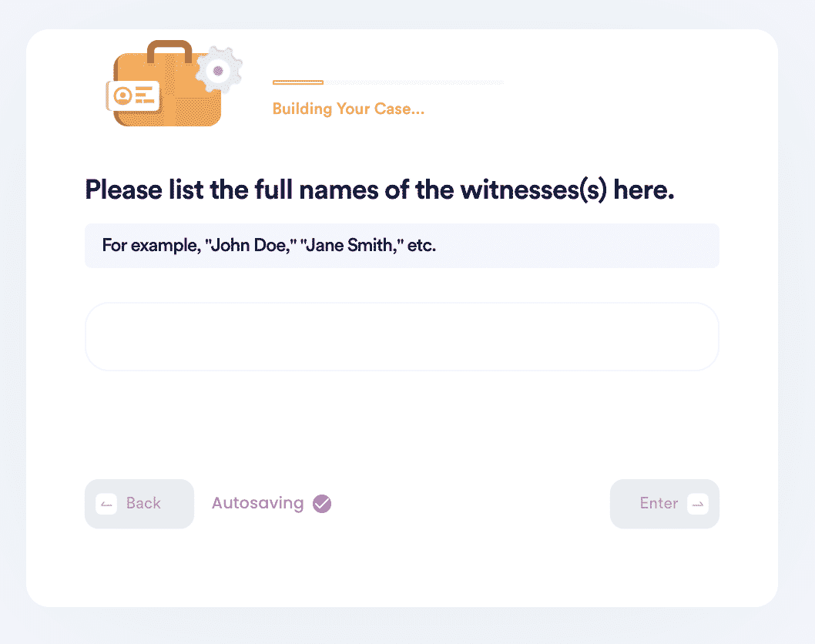The image size is (815, 644).
Task: Click the left arrow icon inside Back
Action: coord(106,504)
